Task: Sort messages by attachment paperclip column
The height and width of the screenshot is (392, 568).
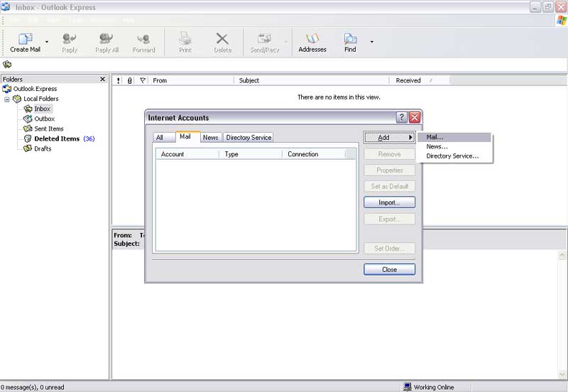Action: coord(129,80)
